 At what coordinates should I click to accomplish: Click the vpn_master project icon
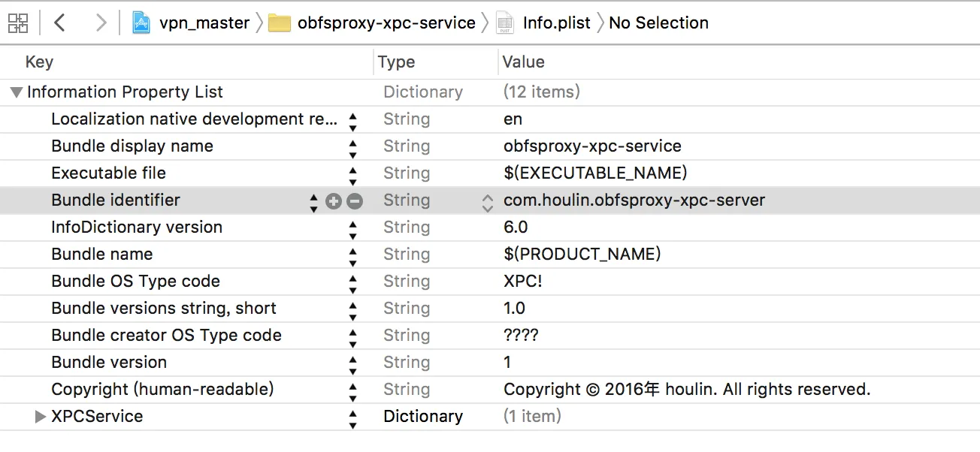[x=141, y=23]
